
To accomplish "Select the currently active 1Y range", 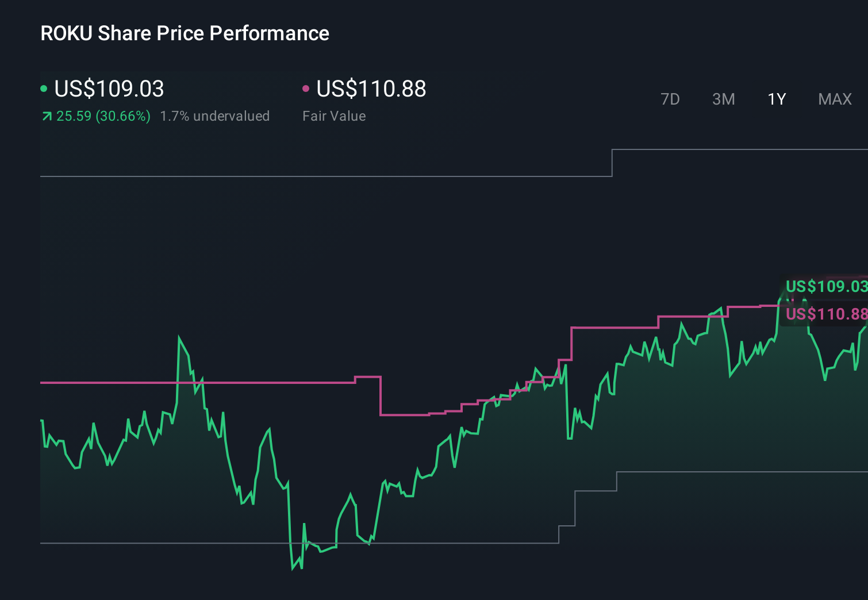I will [776, 99].
